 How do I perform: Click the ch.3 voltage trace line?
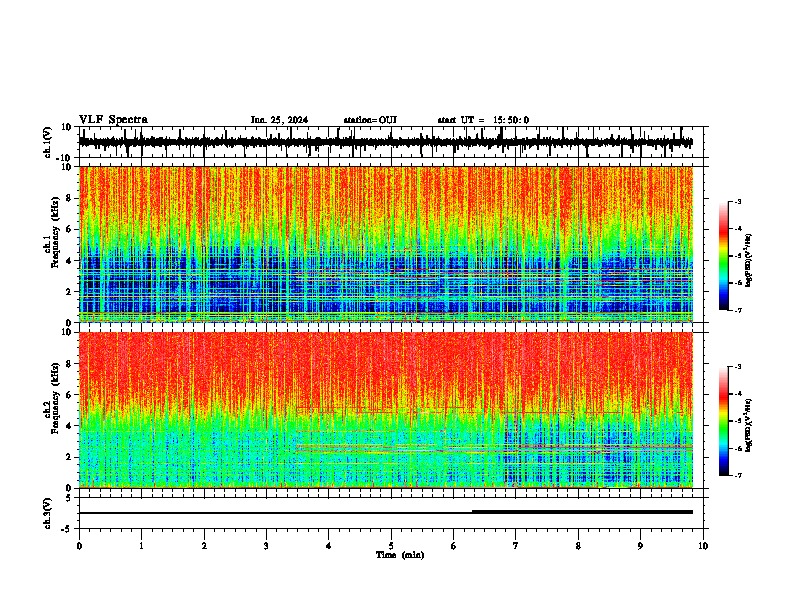[x=385, y=513]
